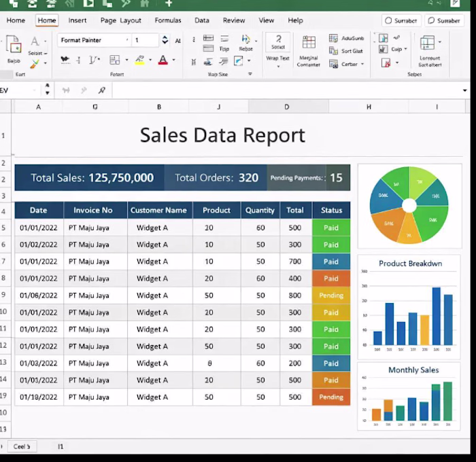Expand the formula bar with right arrow
Image resolution: width=476 pixels, height=462 pixels.
pos(464,90)
